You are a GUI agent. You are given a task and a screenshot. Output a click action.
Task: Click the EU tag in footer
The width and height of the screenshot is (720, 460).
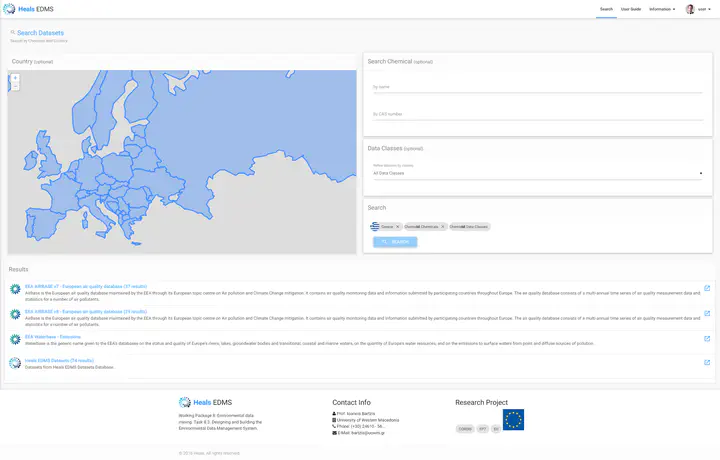pos(496,429)
